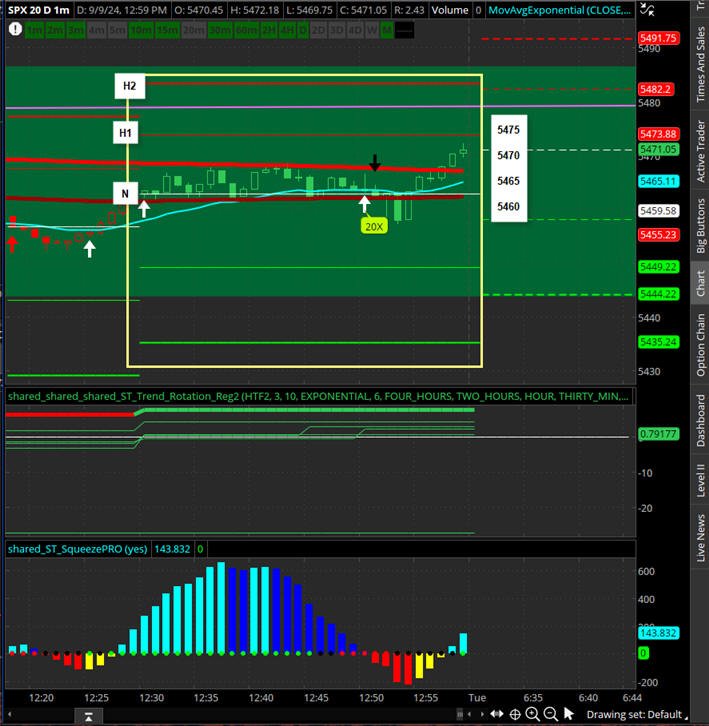Open the Live News sidebar panel

click(x=701, y=538)
